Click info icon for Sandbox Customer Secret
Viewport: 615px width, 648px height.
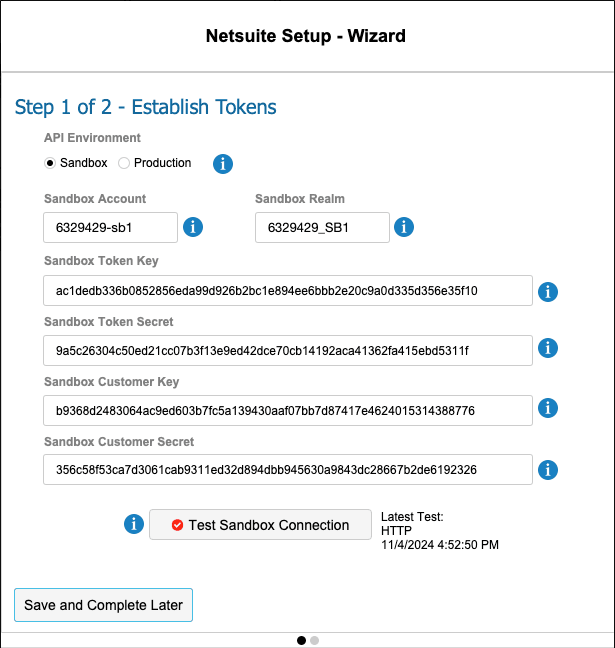[548, 469]
